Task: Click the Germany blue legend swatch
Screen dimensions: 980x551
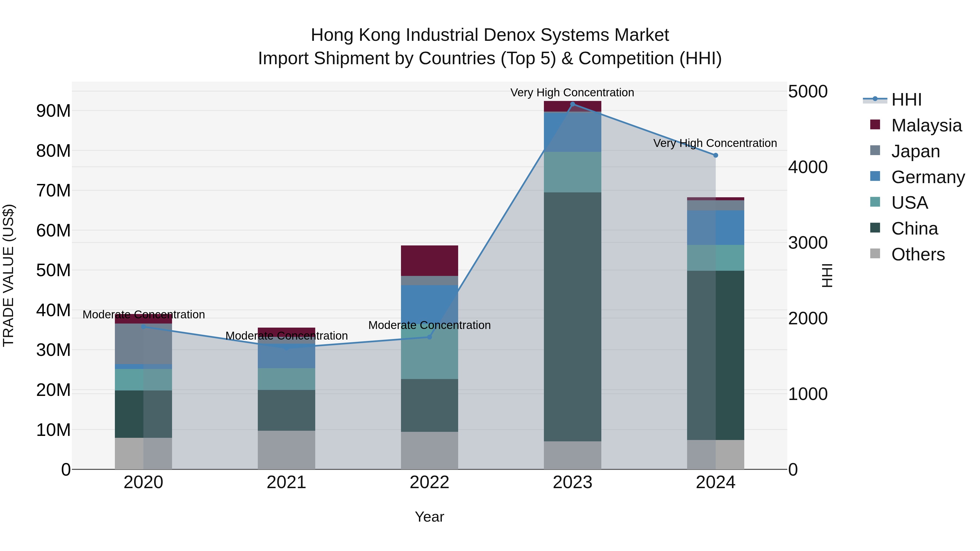Action: [x=875, y=176]
